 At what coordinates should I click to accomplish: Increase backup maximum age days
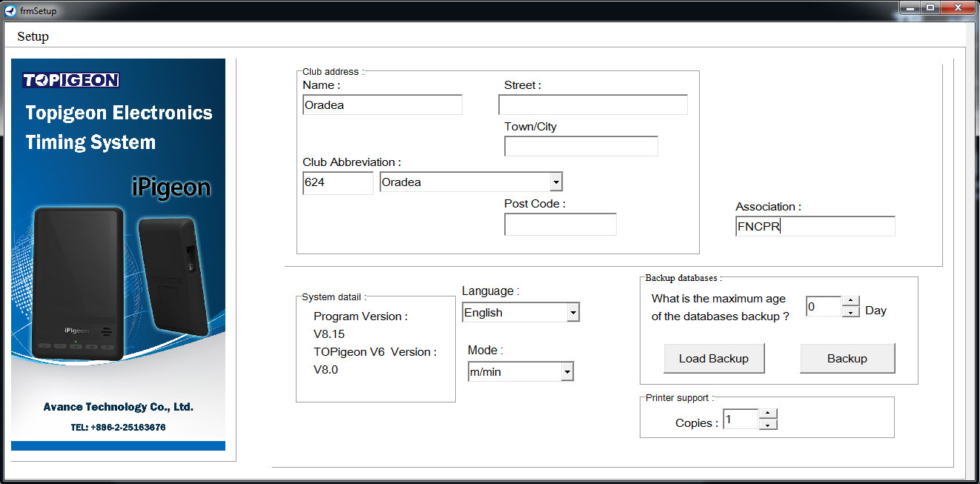click(x=851, y=301)
